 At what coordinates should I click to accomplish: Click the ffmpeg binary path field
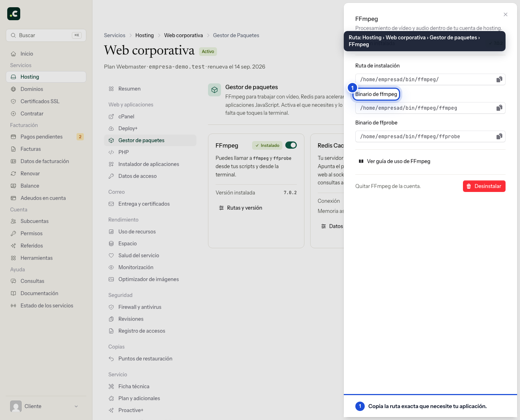tap(430, 108)
